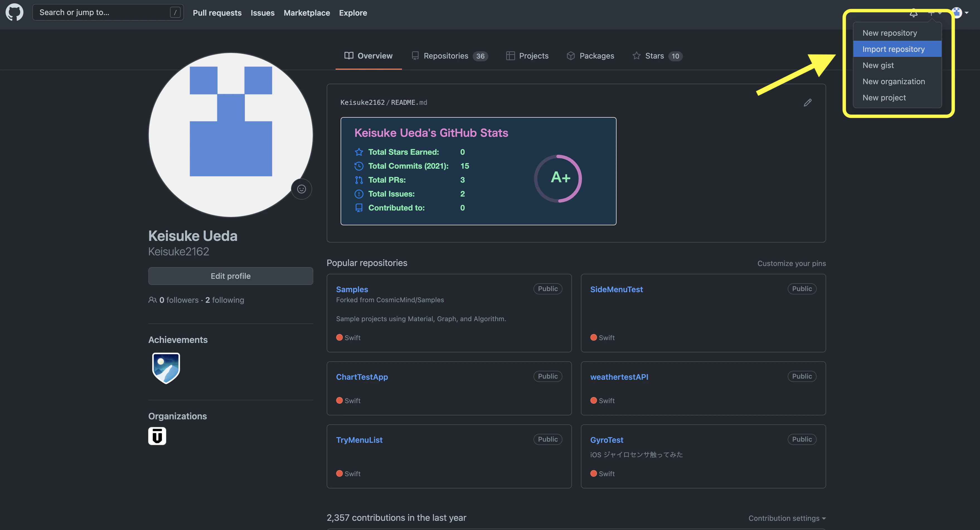The image size is (980, 530).
Task: Choose New repository from the menu
Action: [897, 33]
